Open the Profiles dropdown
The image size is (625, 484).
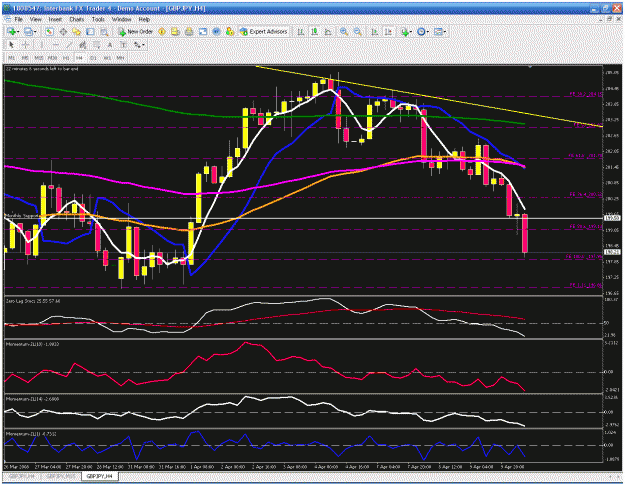coord(30,31)
